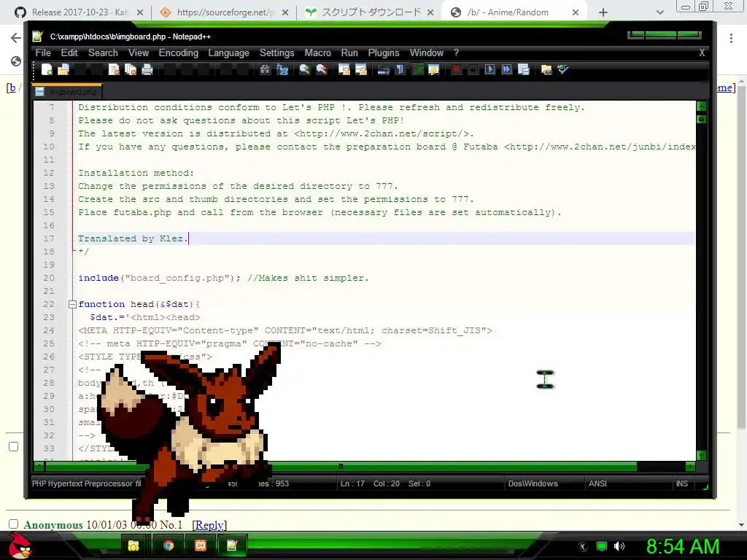Click the Print toolbar icon
747x560 pixels.
[147, 69]
